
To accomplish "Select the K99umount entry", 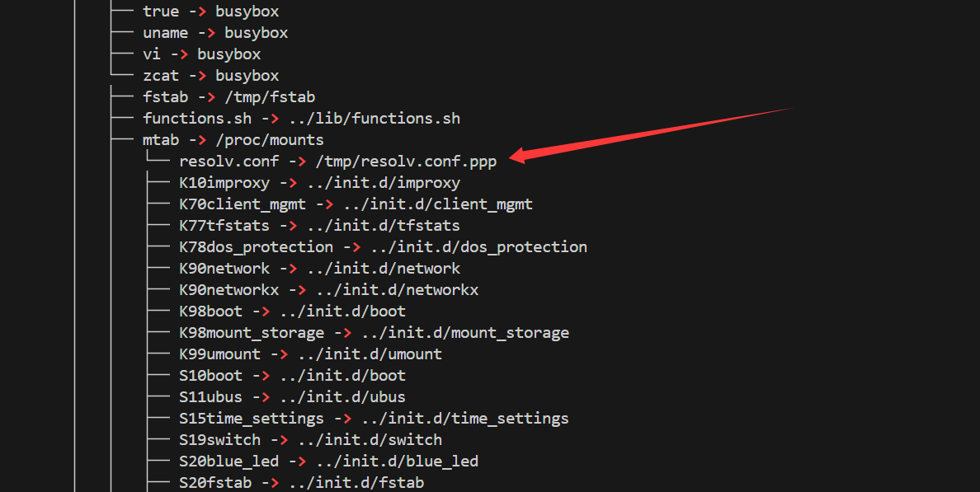I will pos(219,354).
